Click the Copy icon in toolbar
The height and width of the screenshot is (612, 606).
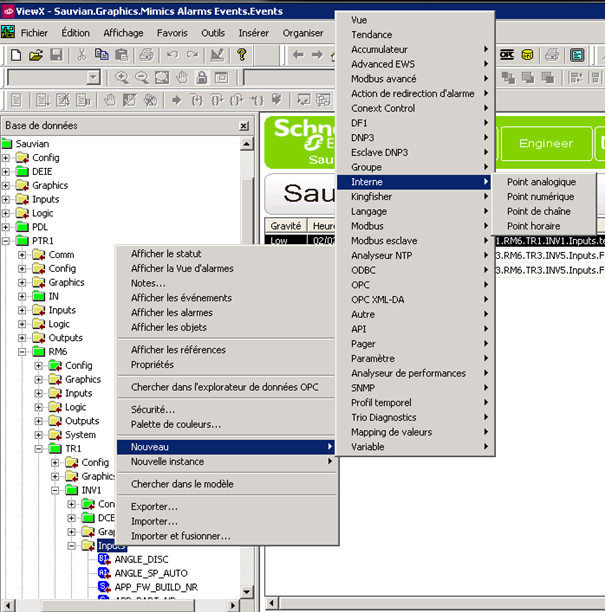pyautogui.click(x=102, y=54)
